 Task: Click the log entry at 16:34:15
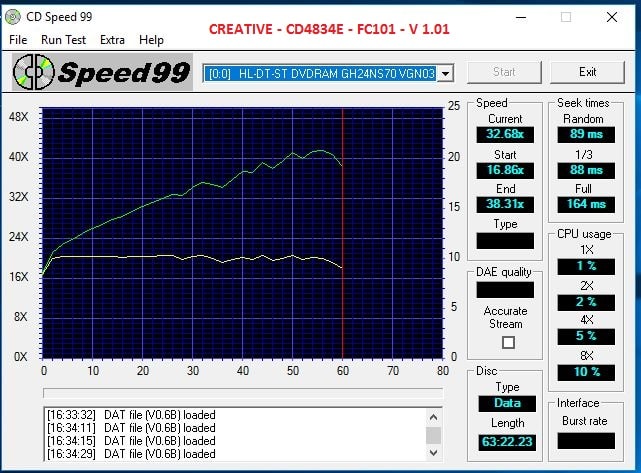(x=131, y=441)
